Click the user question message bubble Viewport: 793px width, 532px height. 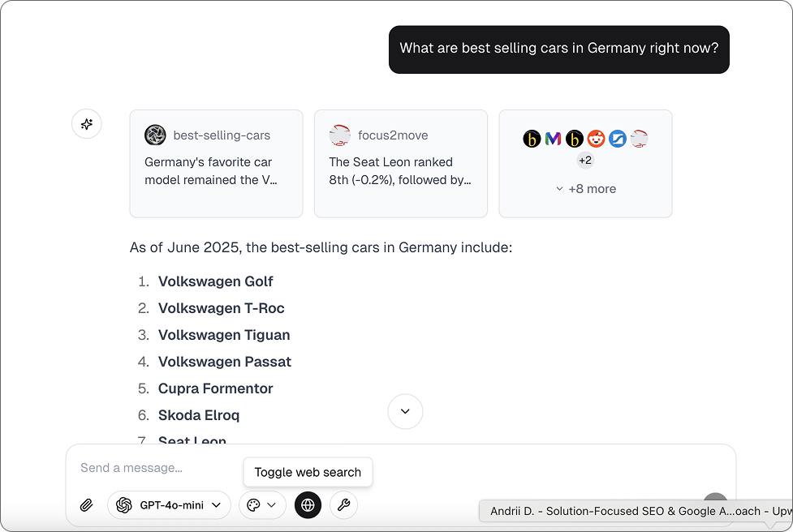559,49
